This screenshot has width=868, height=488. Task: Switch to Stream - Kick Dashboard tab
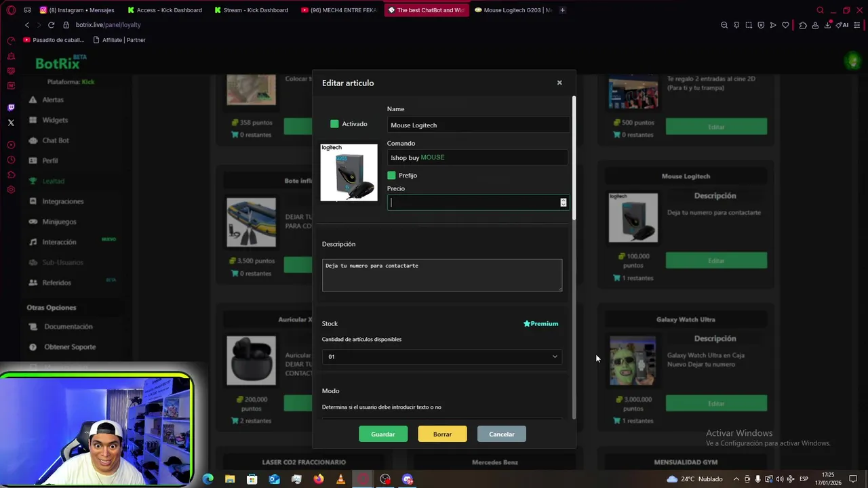(252, 10)
